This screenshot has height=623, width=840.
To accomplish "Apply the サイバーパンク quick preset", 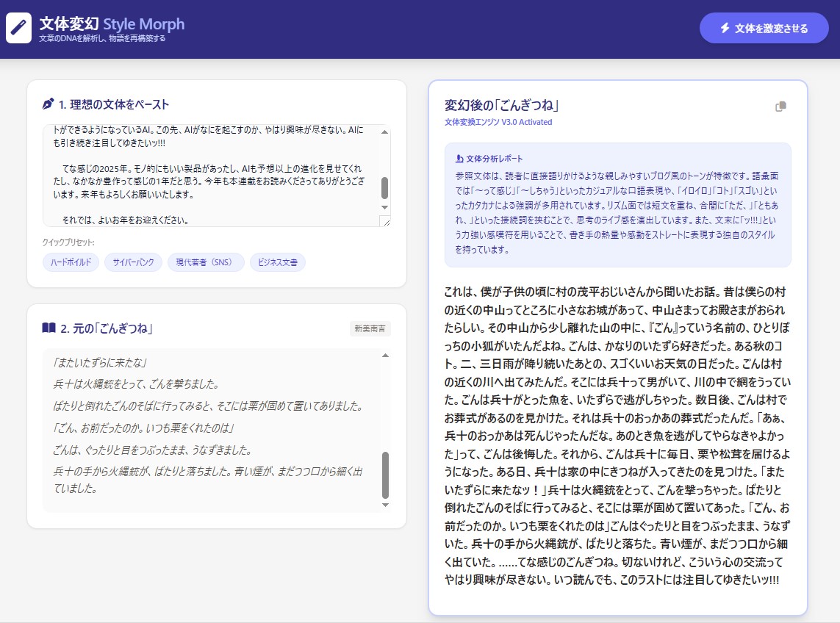I will pyautogui.click(x=133, y=262).
